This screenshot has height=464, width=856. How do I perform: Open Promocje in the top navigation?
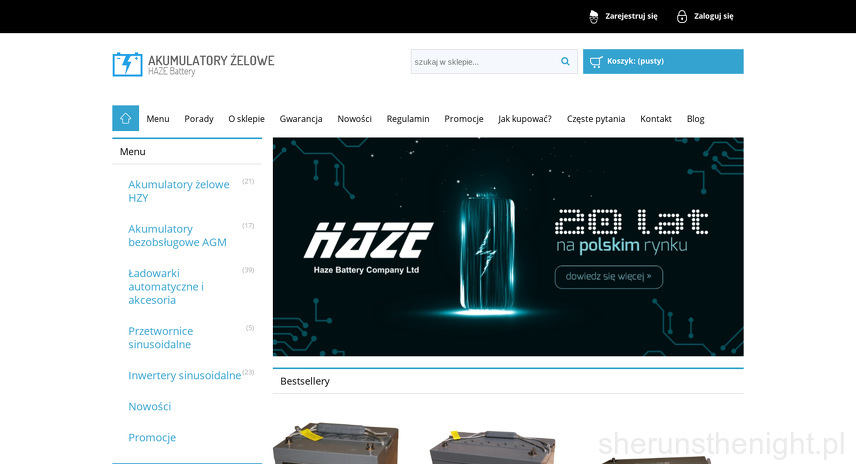463,119
